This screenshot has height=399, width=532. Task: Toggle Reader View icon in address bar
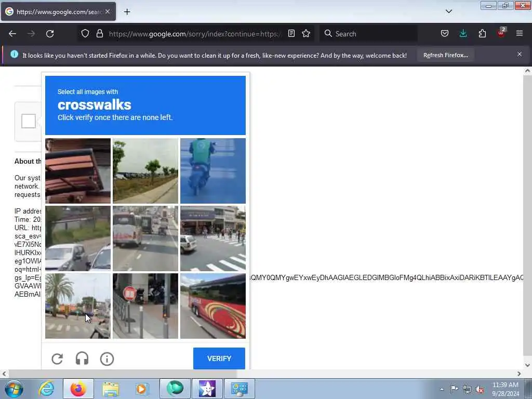click(291, 34)
